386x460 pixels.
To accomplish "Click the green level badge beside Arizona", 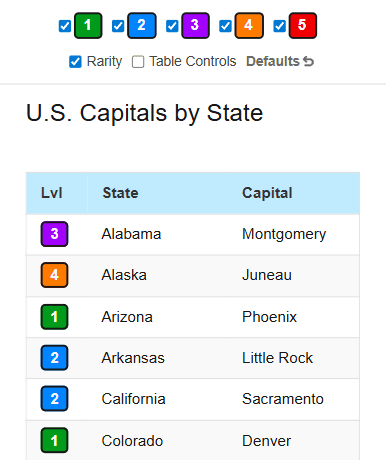I will pos(54,317).
